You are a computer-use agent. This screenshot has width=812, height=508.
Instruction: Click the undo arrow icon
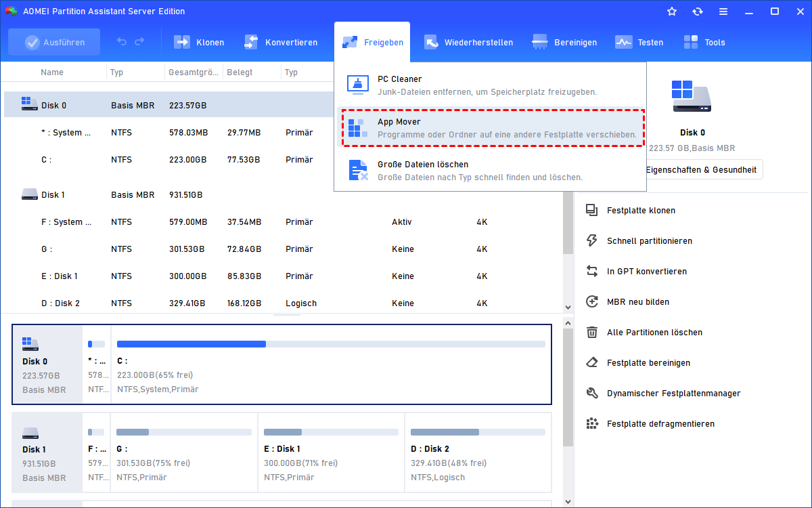[x=122, y=42]
